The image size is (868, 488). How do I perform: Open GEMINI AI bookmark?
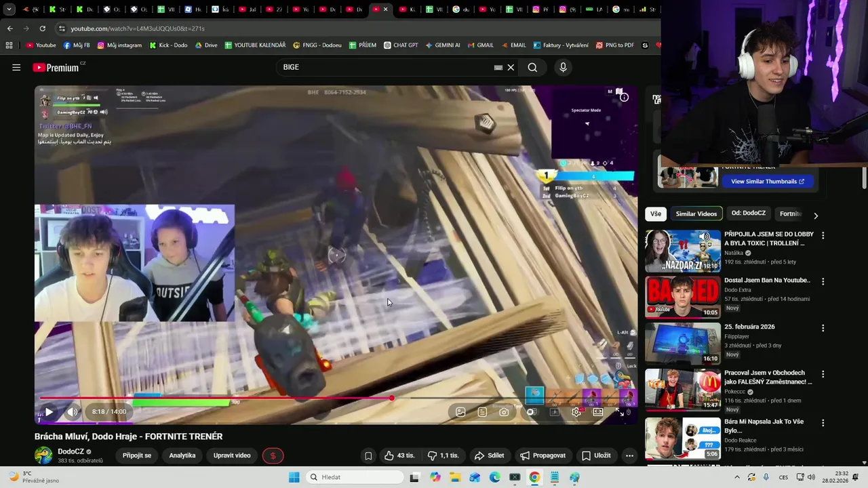point(442,45)
